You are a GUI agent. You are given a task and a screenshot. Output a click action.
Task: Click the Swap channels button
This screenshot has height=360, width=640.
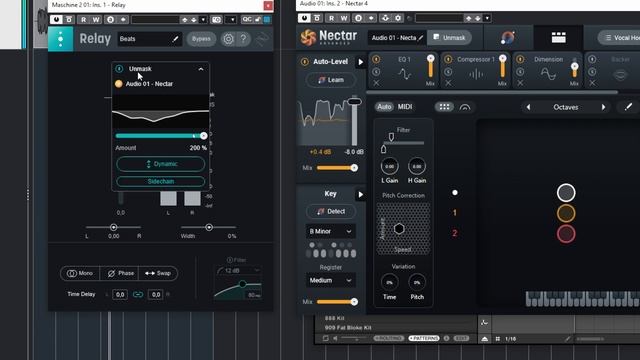click(x=158, y=273)
